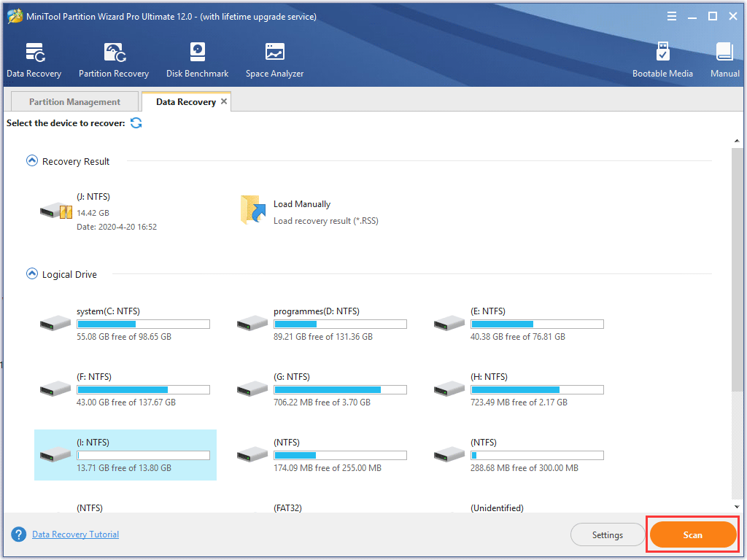The height and width of the screenshot is (560, 747).
Task: Click the "(H: NTFS)" label
Action: [489, 377]
